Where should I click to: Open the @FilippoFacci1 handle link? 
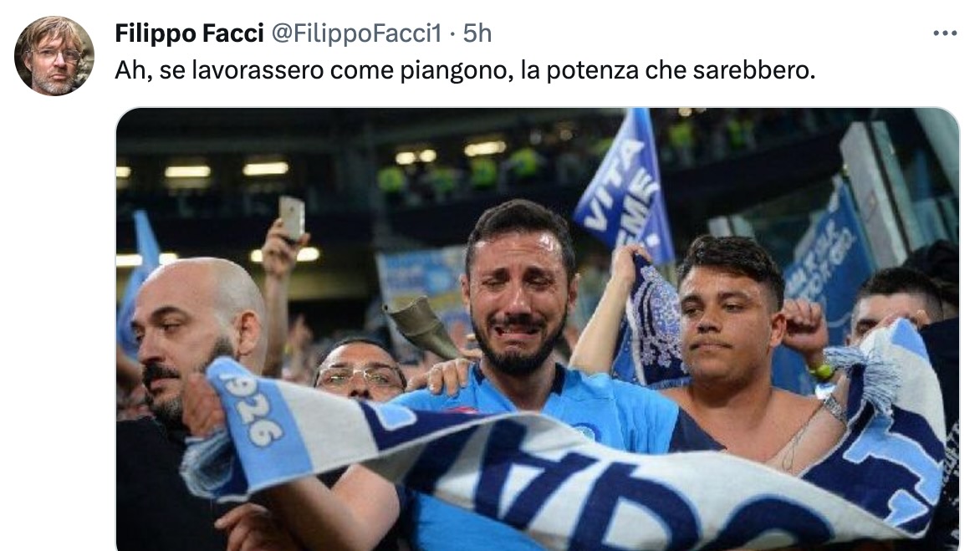356,33
